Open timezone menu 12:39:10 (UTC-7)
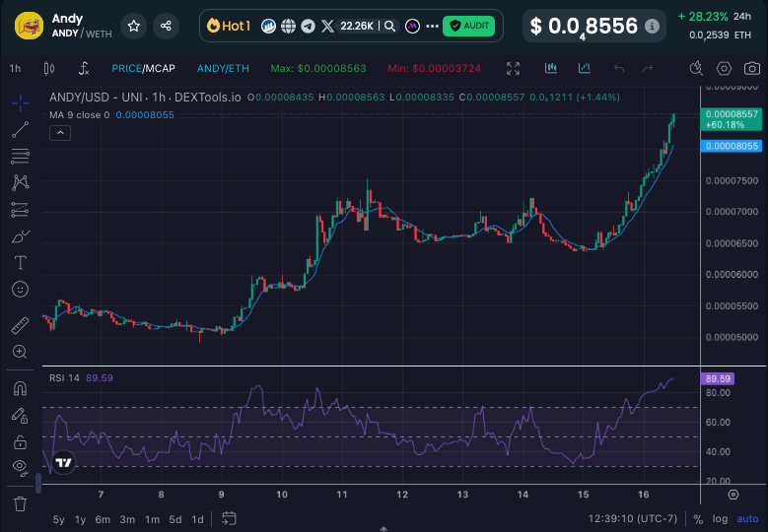 632,518
